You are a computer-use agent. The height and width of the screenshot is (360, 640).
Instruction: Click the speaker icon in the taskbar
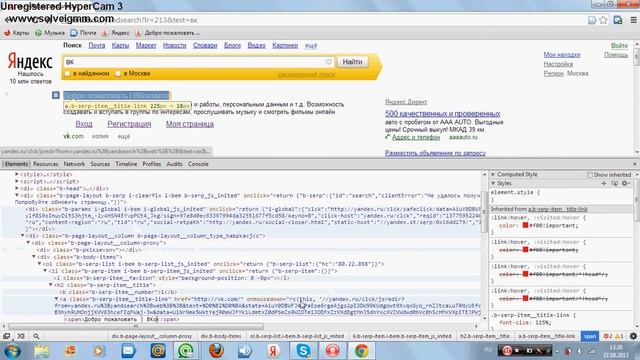[245, 351]
